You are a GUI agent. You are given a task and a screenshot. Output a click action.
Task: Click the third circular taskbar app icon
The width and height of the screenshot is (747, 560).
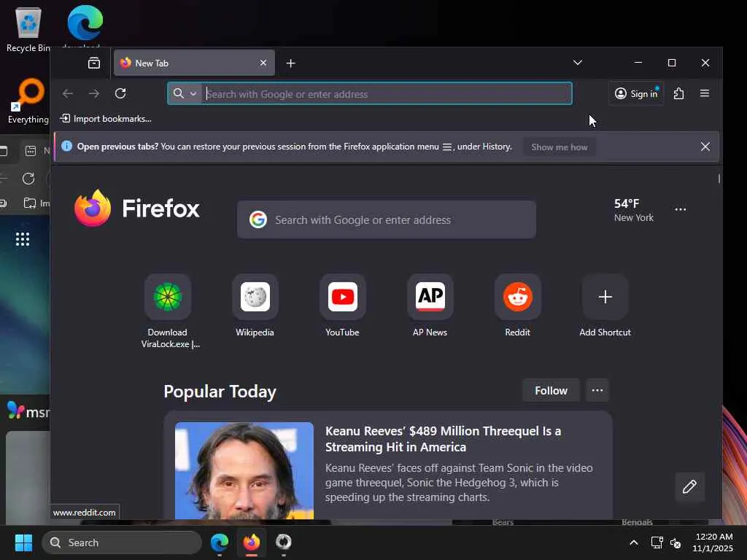(284, 542)
